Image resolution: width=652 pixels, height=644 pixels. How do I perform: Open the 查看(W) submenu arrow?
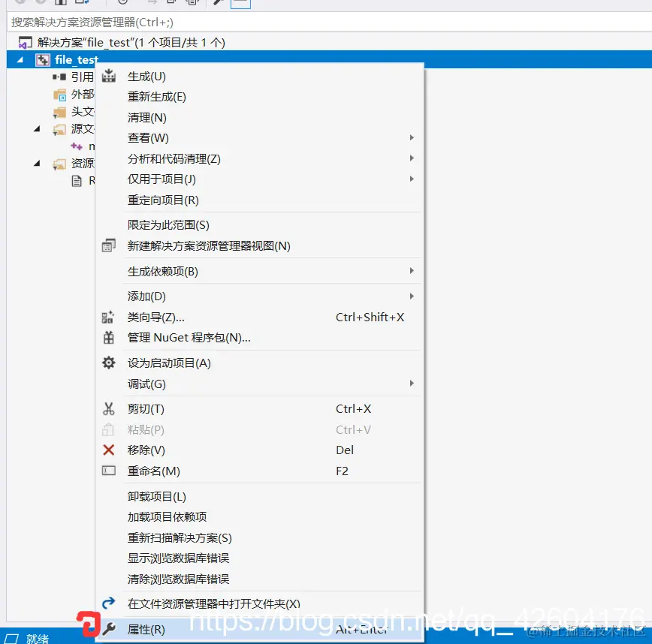click(412, 138)
